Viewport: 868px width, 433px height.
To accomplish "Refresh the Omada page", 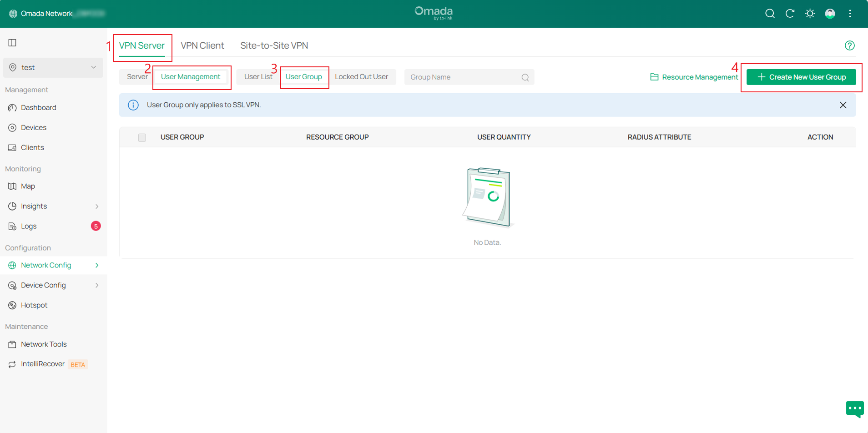I will (790, 14).
